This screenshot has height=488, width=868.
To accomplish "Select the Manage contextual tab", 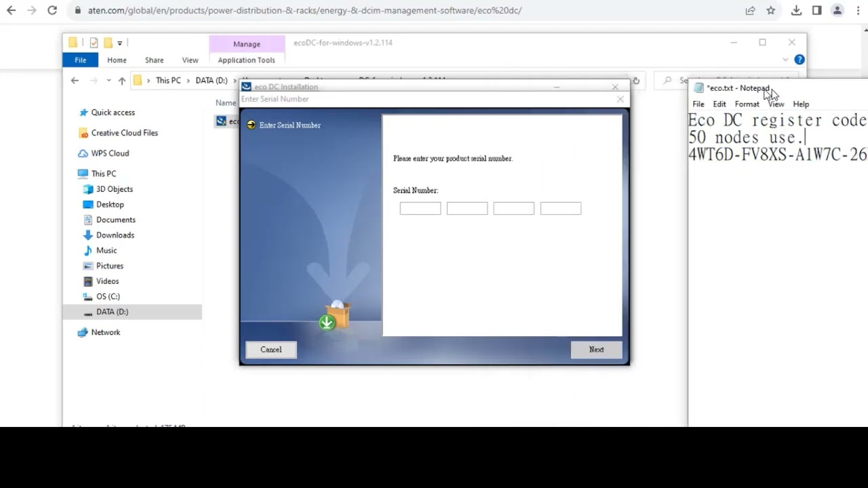I will coord(246,43).
